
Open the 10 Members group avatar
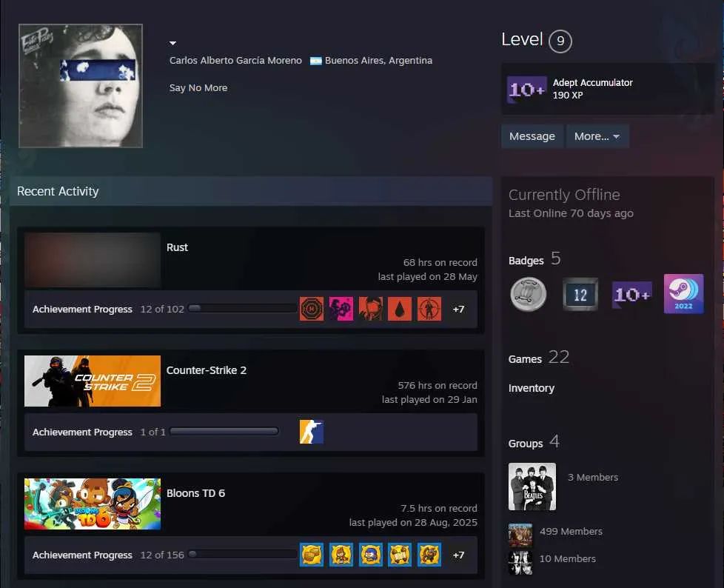tap(520, 562)
